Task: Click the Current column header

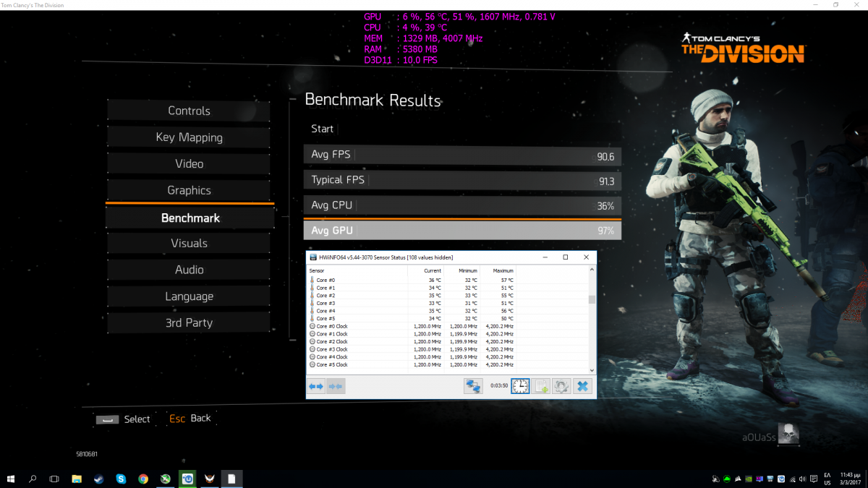Action: pyautogui.click(x=432, y=270)
